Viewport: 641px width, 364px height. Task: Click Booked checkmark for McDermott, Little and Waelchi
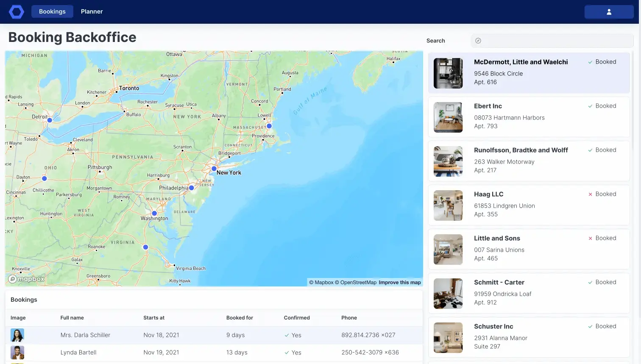click(590, 62)
